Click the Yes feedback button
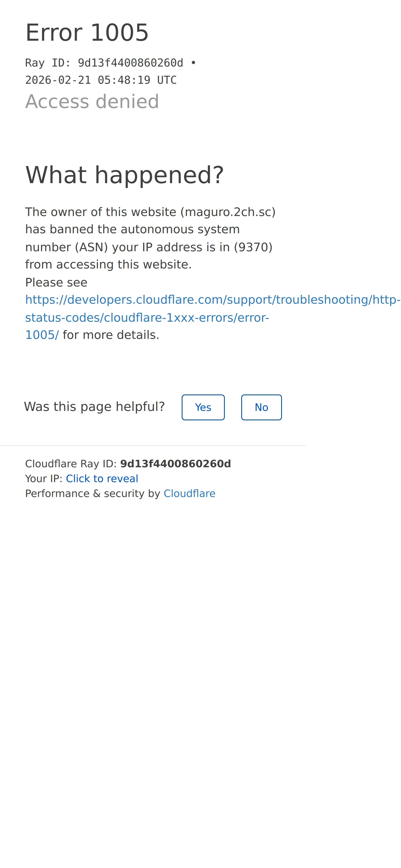Viewport: 401px width, 868px height. point(203,407)
